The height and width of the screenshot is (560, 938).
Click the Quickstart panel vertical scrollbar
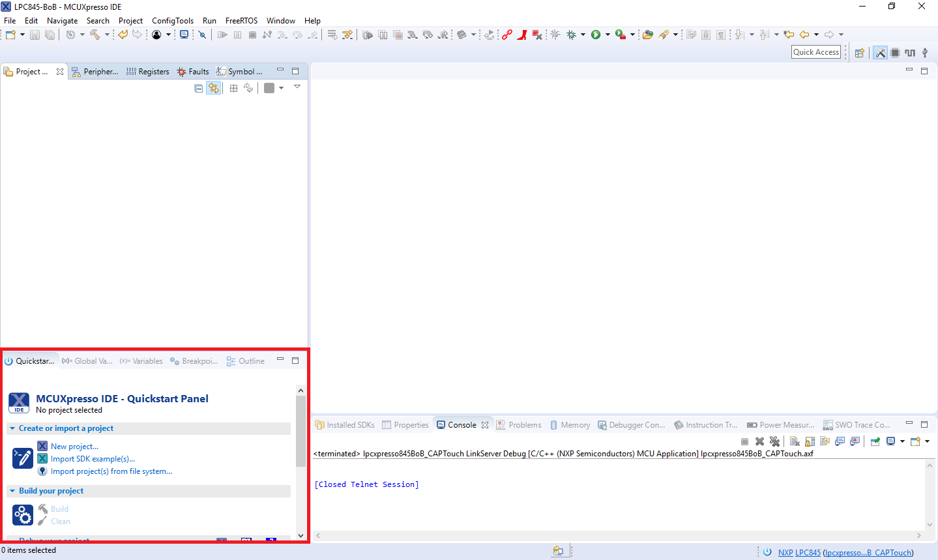(x=300, y=430)
